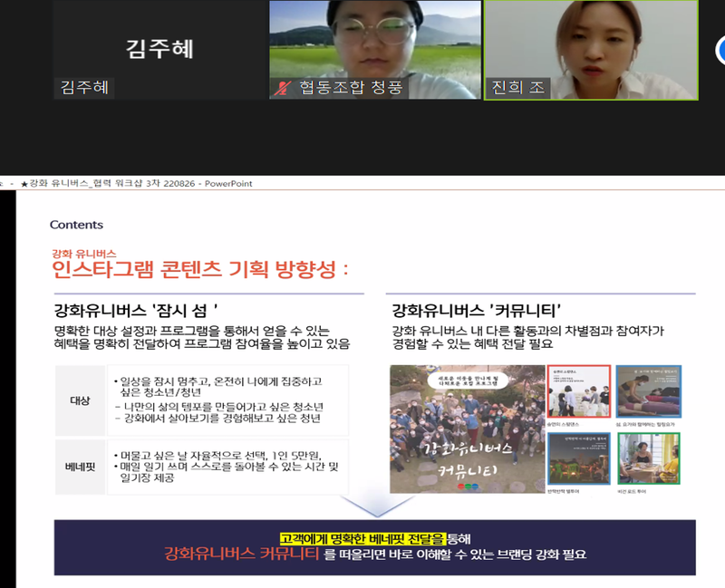Click the blue-bordered yoga program thumbnail

pyautogui.click(x=648, y=395)
